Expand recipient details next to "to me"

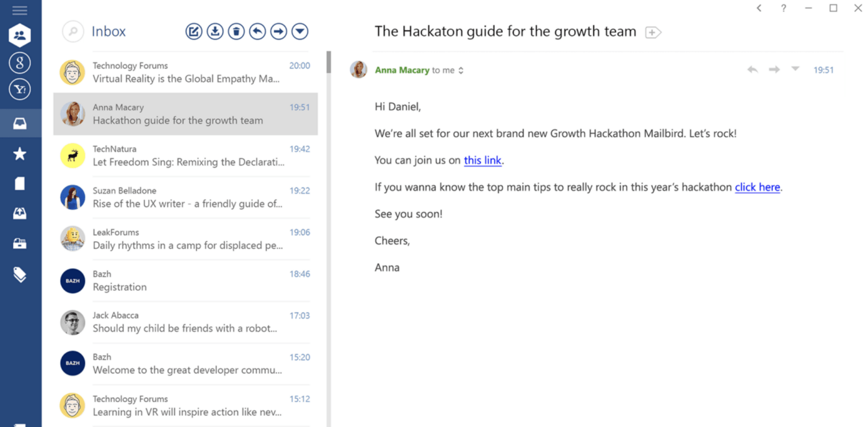coord(461,71)
